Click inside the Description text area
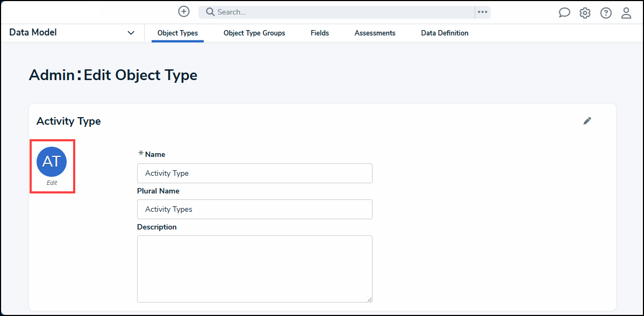The image size is (644, 316). pos(254,269)
